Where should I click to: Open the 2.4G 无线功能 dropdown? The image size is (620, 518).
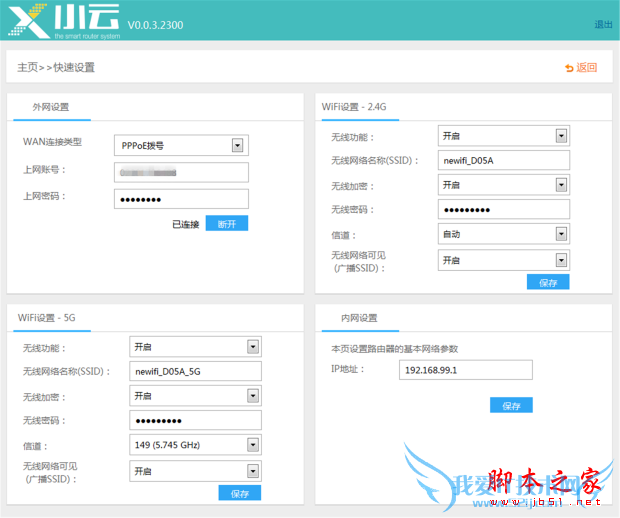tap(504, 136)
